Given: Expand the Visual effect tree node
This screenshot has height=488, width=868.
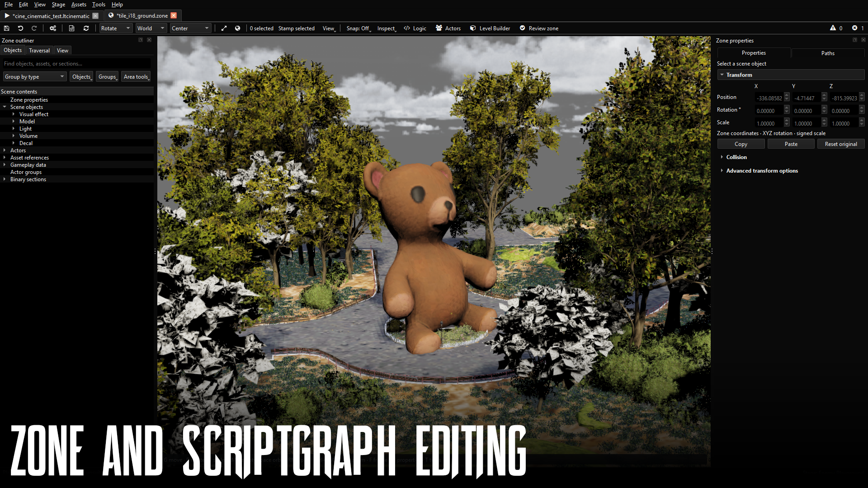Looking at the screenshot, I should pyautogui.click(x=14, y=114).
